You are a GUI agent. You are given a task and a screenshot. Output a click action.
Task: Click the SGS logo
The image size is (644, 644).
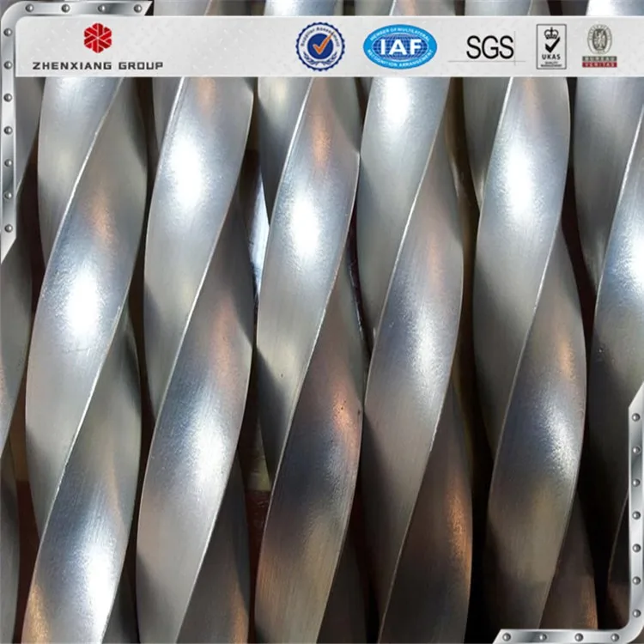pos(489,47)
